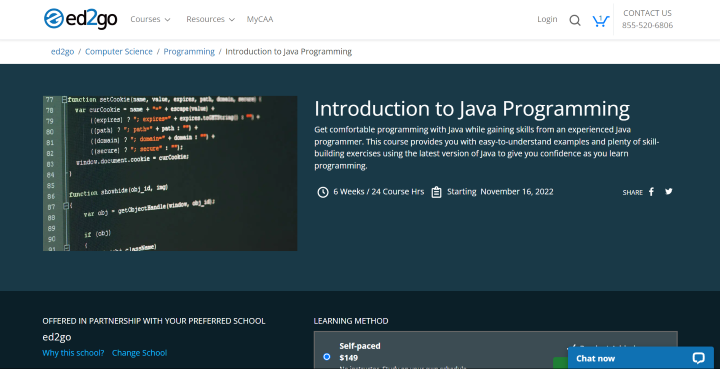The image size is (720, 369).
Task: Open the MyCAA menu item
Action: tap(260, 19)
